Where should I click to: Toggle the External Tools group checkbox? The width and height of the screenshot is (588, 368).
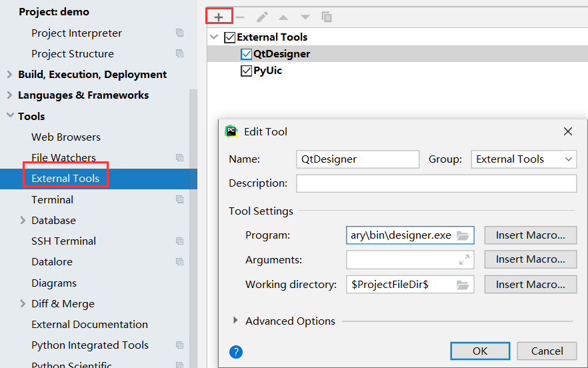[229, 37]
